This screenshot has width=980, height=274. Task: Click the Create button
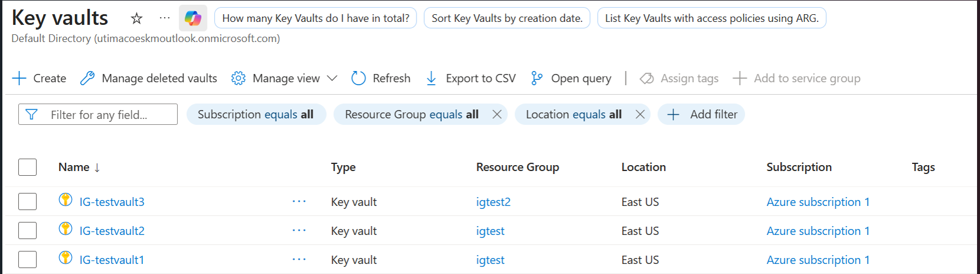click(x=39, y=78)
